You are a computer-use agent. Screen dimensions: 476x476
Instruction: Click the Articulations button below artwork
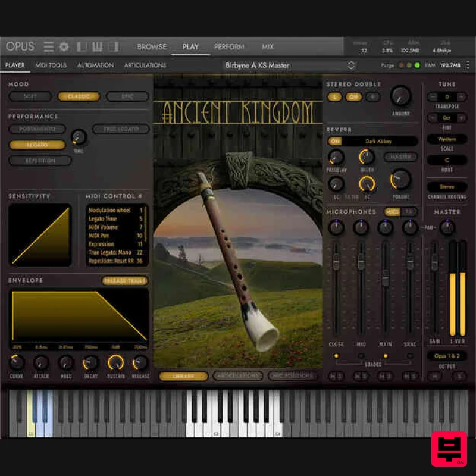pyautogui.click(x=237, y=376)
